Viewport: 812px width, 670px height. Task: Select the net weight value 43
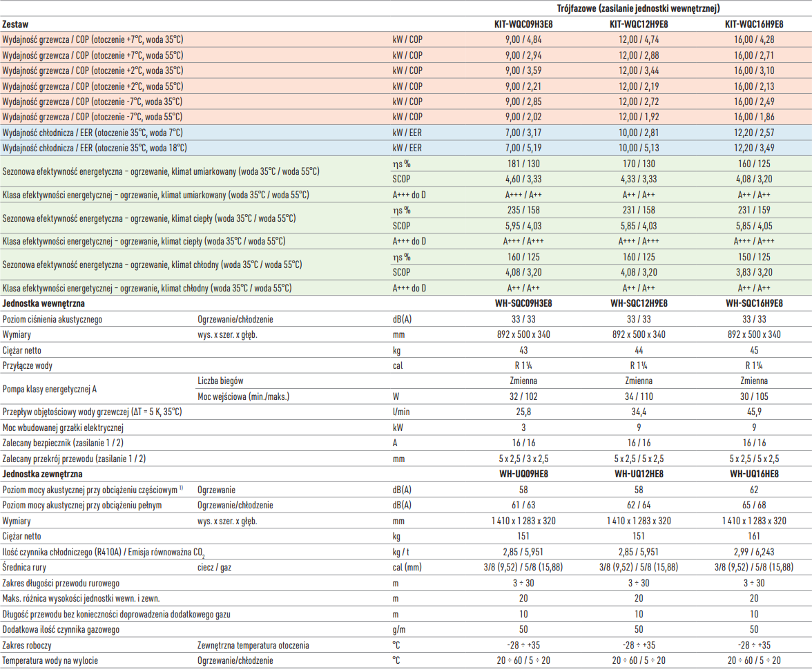[523, 350]
